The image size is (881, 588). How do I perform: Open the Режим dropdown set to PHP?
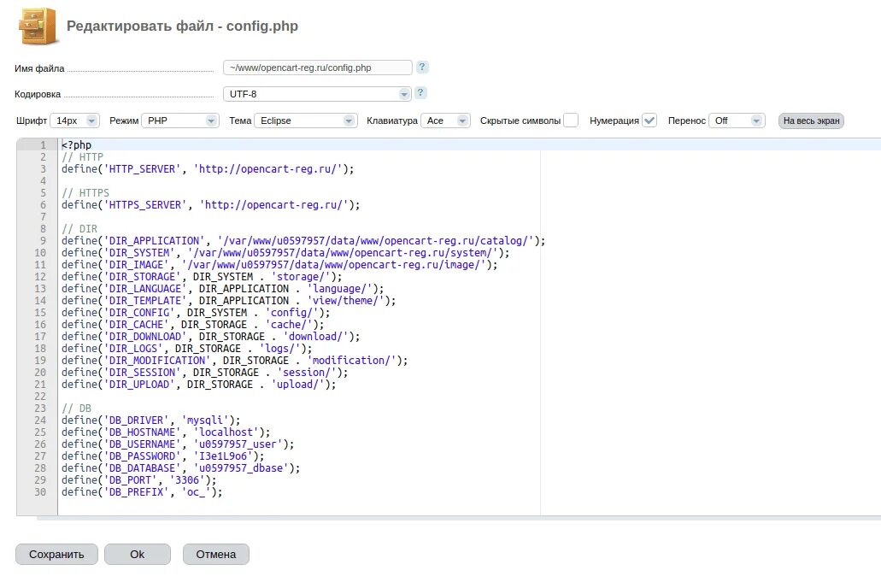(x=179, y=121)
